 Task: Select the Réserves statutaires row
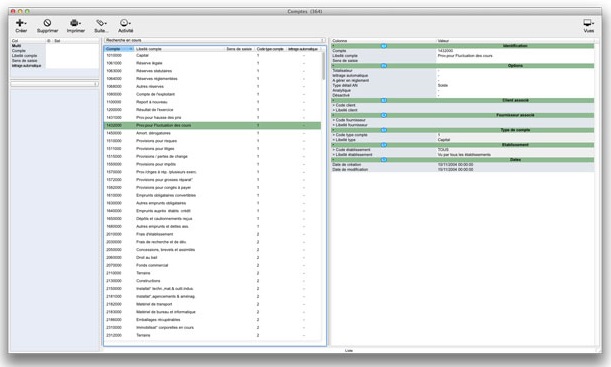click(x=213, y=71)
